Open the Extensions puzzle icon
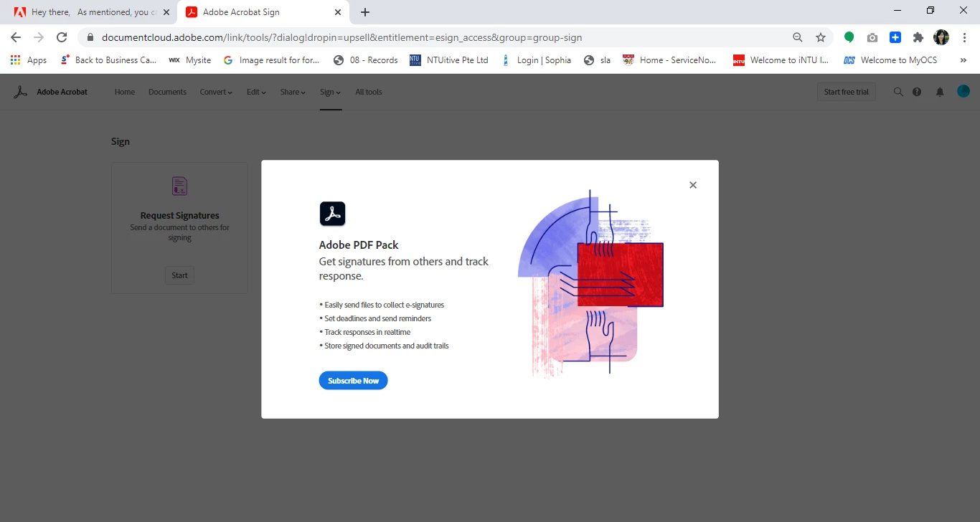980x522 pixels. [x=918, y=37]
